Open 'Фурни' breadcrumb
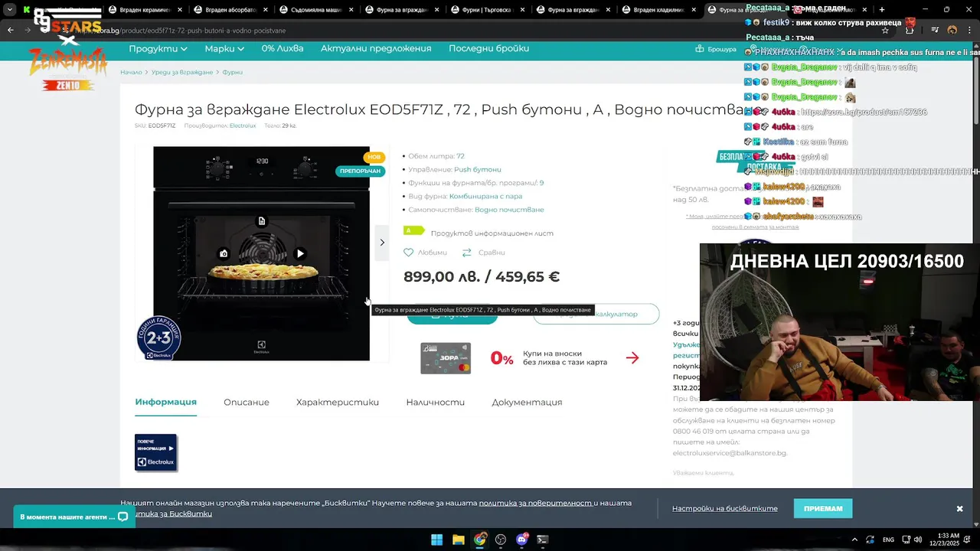The height and width of the screenshot is (551, 980). (233, 72)
